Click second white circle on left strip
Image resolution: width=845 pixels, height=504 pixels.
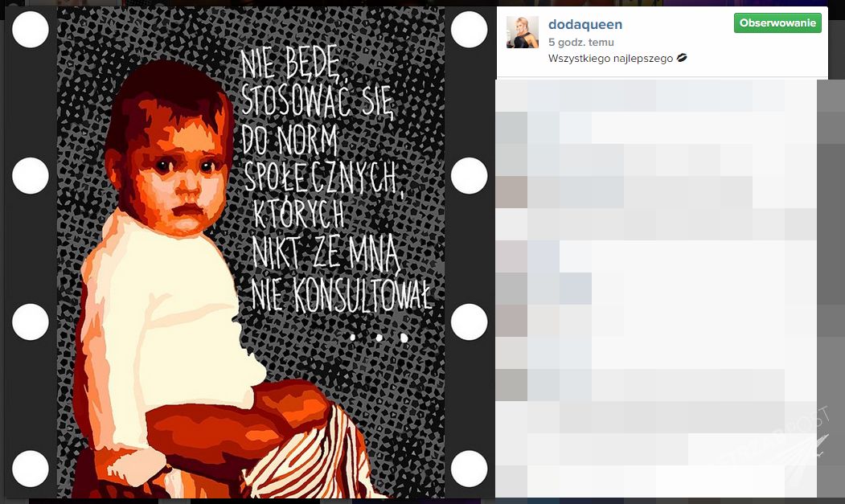(31, 176)
